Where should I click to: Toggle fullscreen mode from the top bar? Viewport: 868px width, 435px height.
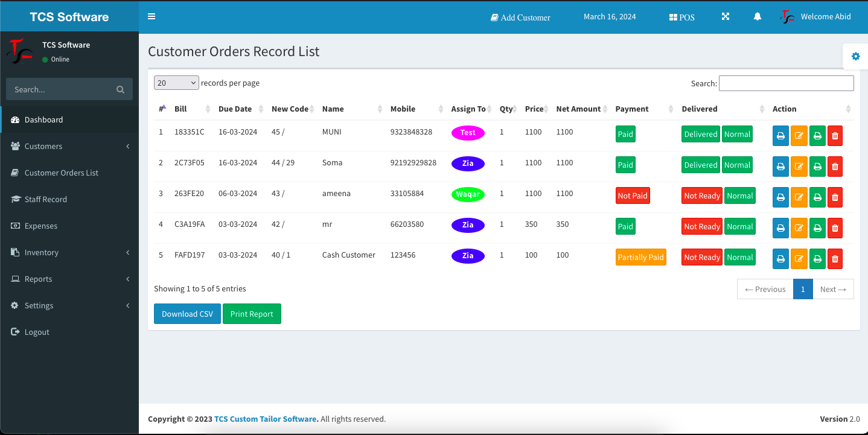coord(725,17)
